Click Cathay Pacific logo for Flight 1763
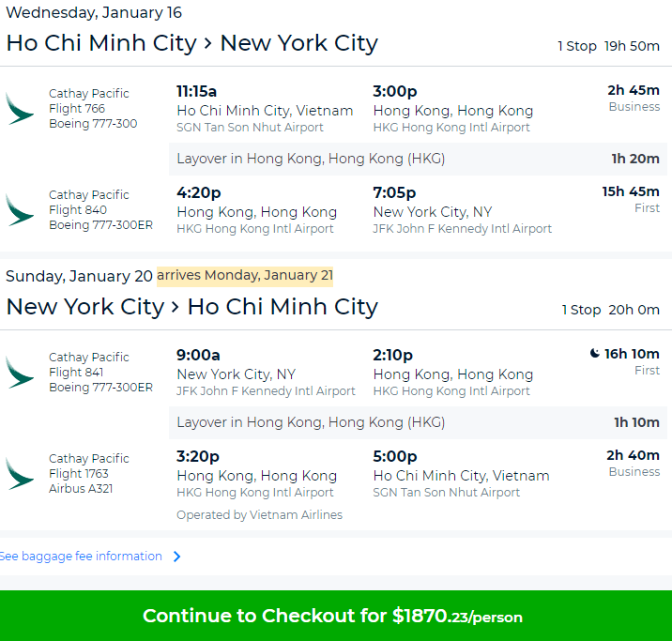This screenshot has height=641, width=672. tap(20, 474)
